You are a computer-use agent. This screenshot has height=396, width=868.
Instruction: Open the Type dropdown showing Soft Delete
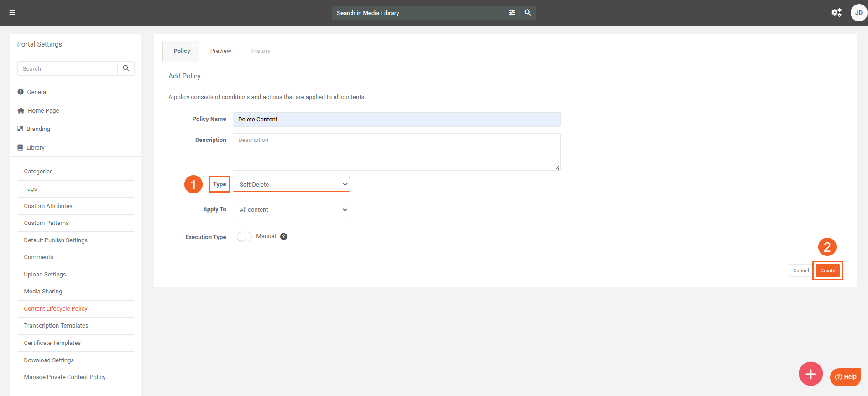pos(291,184)
